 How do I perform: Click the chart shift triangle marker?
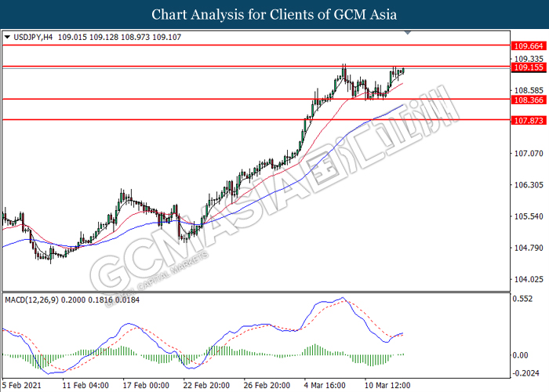coord(408,33)
